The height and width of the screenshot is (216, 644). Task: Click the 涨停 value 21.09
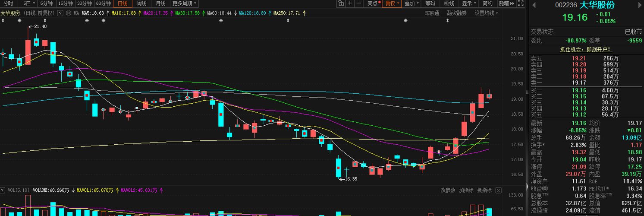[579, 166]
